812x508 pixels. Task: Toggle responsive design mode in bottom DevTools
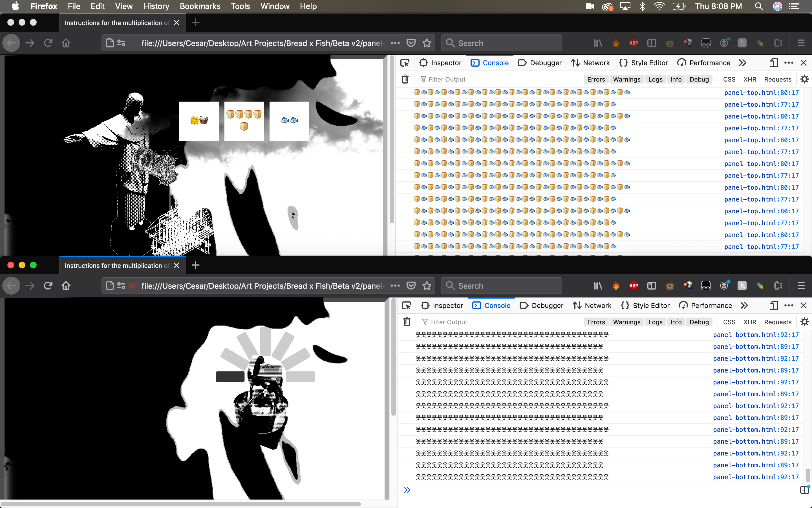[773, 305]
